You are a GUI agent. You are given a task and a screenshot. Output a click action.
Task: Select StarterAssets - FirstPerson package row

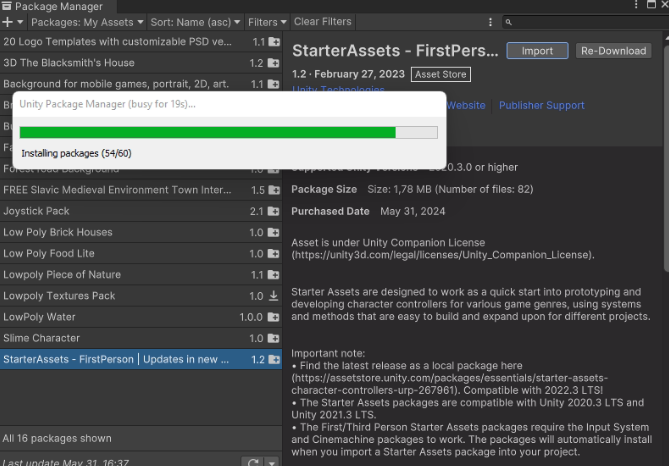pyautogui.click(x=141, y=359)
